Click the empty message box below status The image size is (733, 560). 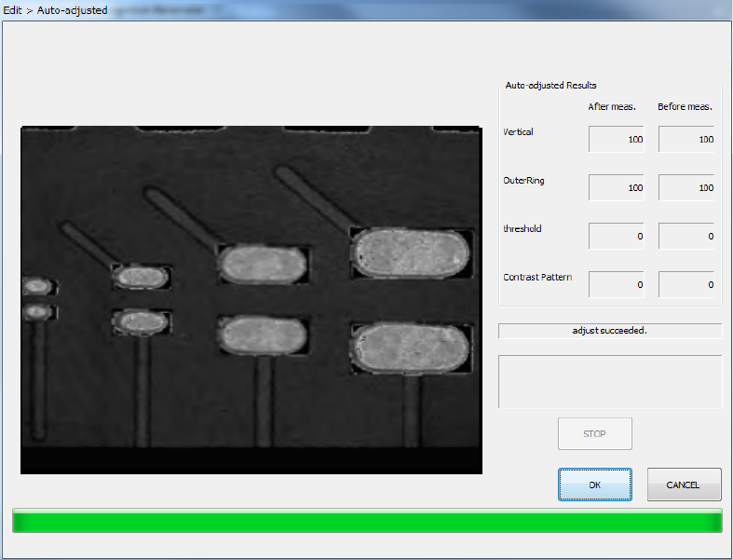click(610, 382)
